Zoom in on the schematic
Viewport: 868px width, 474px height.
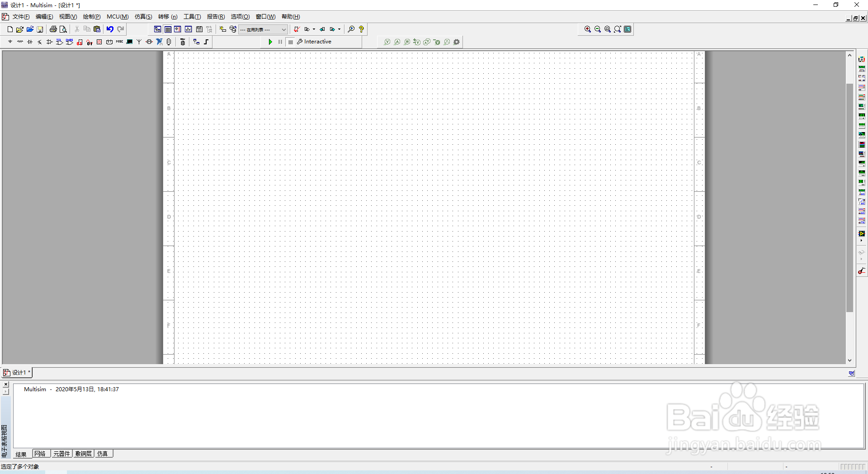coord(588,29)
